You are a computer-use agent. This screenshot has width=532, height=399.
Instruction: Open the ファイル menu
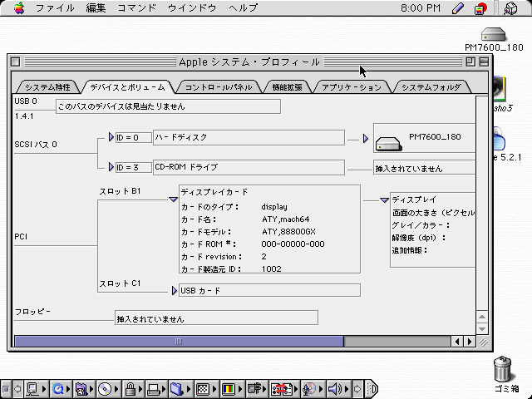pyautogui.click(x=55, y=7)
